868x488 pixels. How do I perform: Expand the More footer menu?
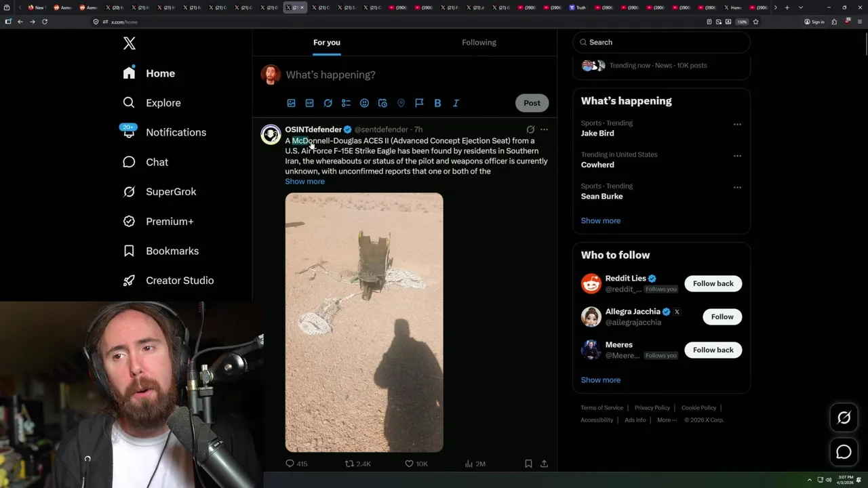coord(667,420)
